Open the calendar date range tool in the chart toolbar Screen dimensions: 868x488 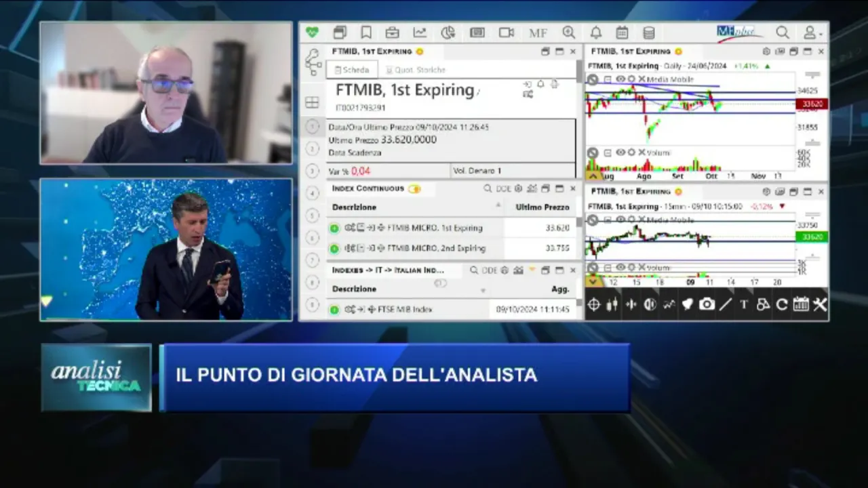(801, 304)
